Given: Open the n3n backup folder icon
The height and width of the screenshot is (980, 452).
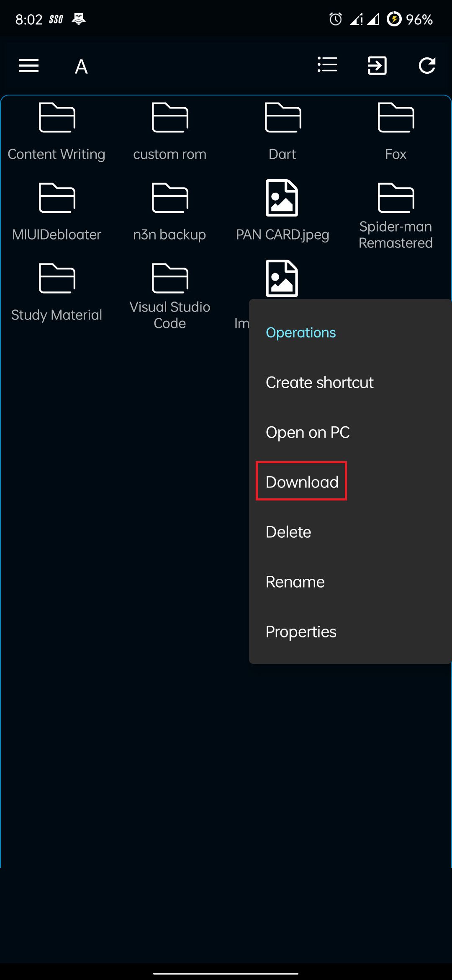Looking at the screenshot, I should point(170,198).
